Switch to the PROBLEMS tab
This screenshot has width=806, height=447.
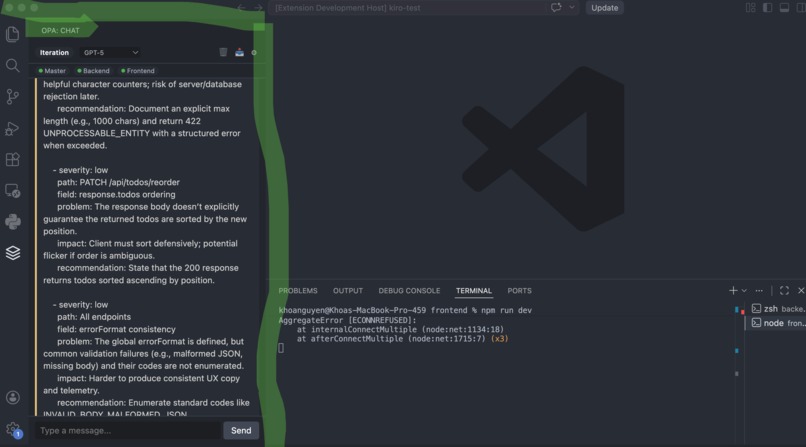[x=298, y=291]
